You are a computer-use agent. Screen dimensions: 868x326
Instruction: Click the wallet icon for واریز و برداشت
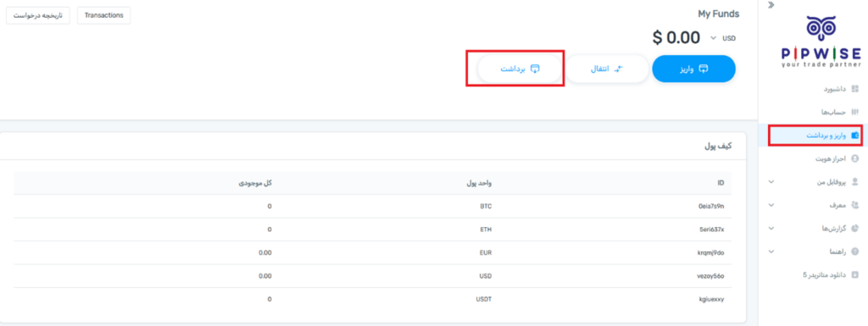pyautogui.click(x=855, y=135)
